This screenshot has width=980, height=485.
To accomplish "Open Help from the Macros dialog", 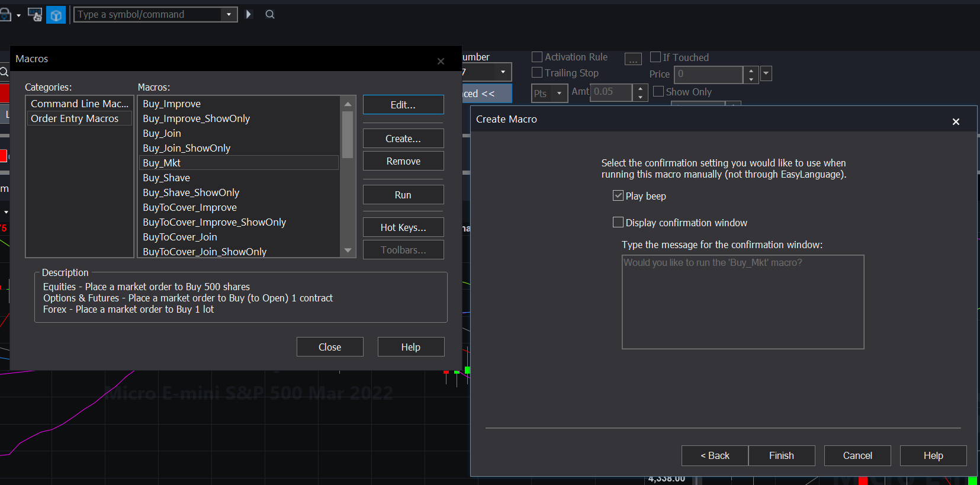I will click(411, 347).
